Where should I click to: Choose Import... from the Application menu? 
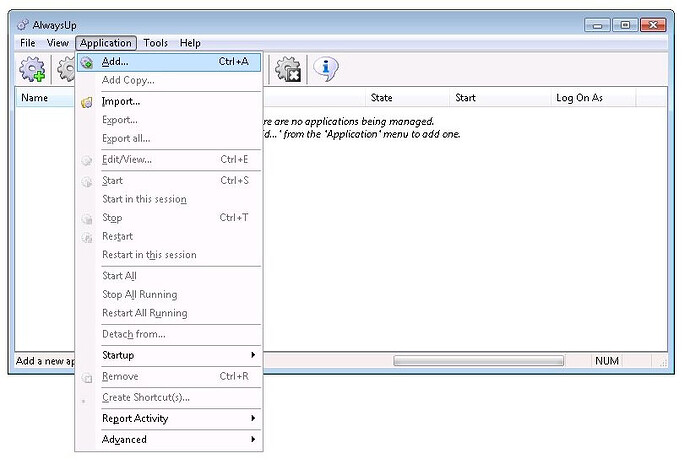169,101
